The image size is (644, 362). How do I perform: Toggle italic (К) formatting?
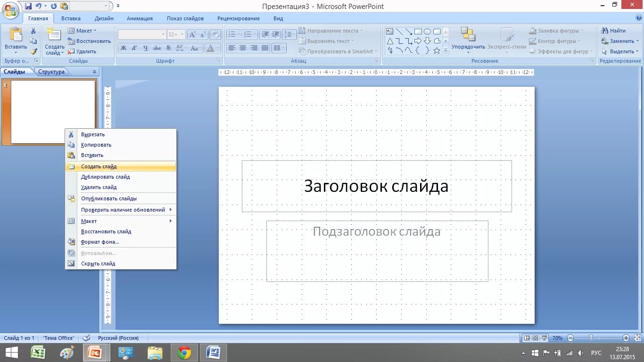coord(134,48)
